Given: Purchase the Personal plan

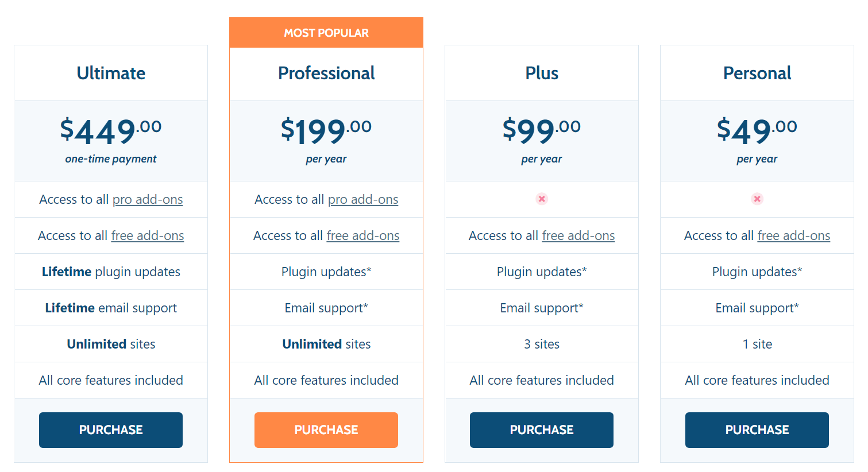Looking at the screenshot, I should (x=757, y=430).
